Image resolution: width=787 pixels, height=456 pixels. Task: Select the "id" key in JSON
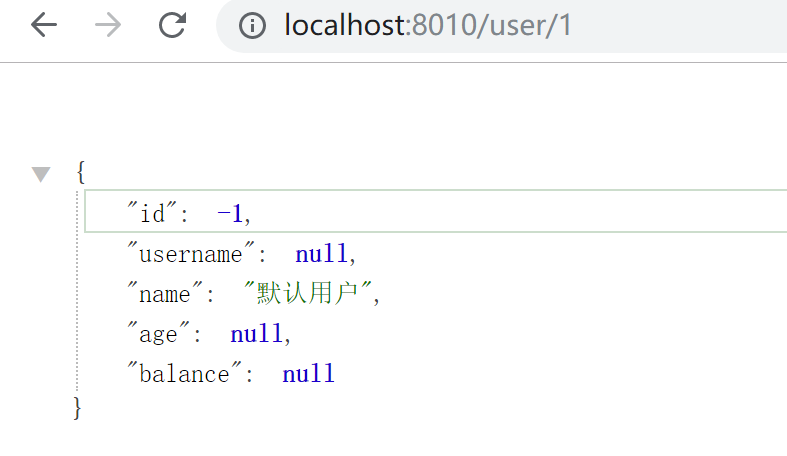(152, 213)
